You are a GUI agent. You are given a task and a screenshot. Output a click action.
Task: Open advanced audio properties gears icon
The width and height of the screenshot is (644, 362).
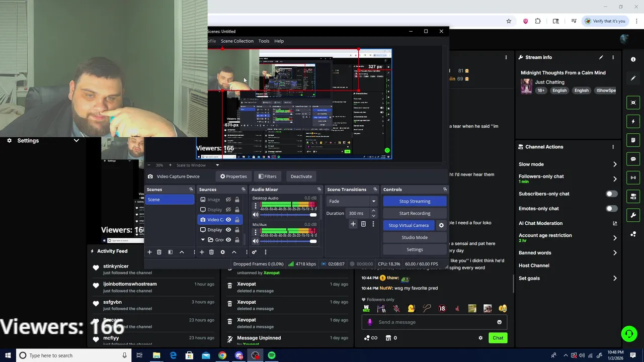pos(254,252)
